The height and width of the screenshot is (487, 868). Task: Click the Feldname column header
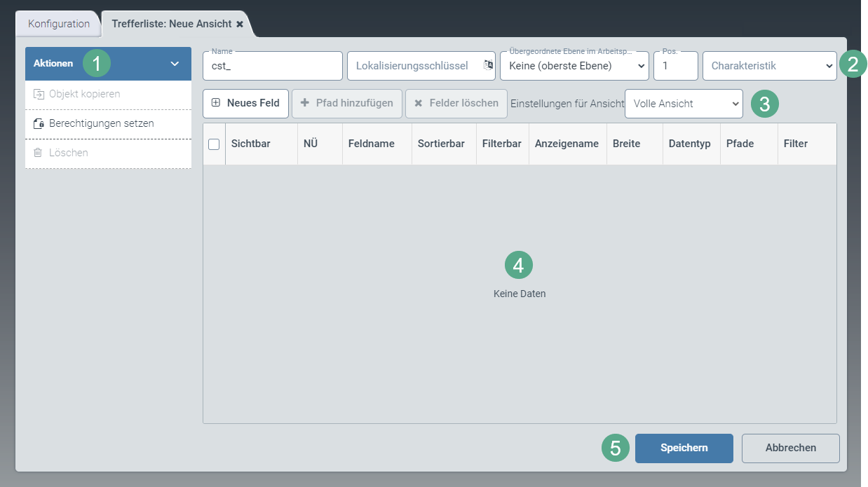click(x=371, y=144)
